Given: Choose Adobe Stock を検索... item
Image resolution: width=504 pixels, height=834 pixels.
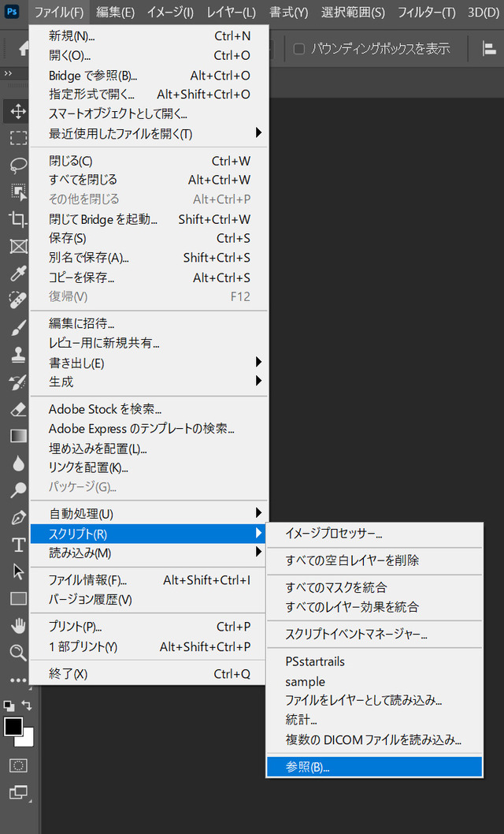Looking at the screenshot, I should (x=149, y=409).
